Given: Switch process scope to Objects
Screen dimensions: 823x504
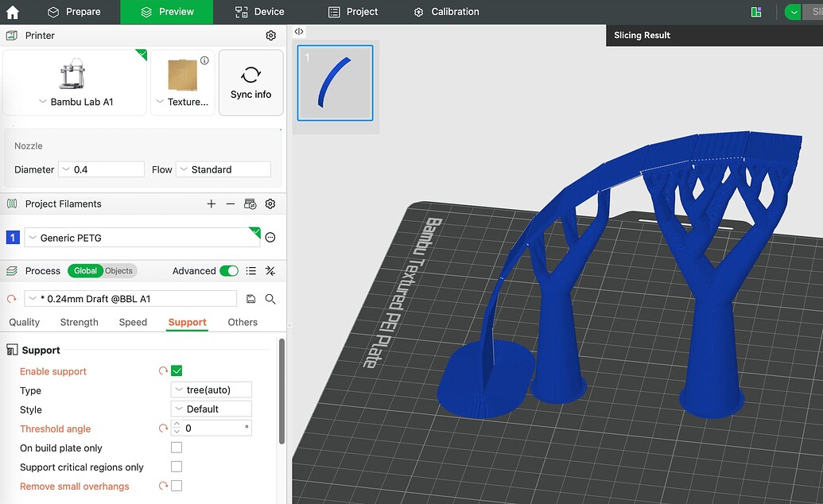Looking at the screenshot, I should click(x=118, y=271).
